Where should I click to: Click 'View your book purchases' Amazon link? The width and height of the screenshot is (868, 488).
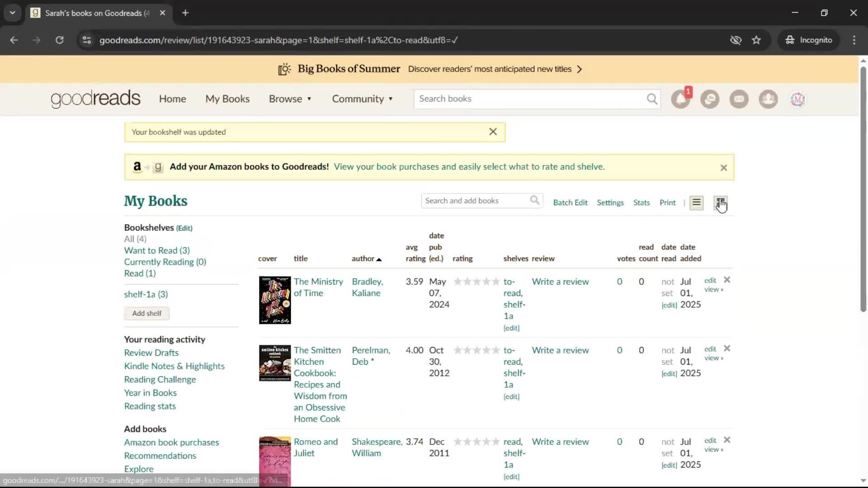tap(469, 167)
